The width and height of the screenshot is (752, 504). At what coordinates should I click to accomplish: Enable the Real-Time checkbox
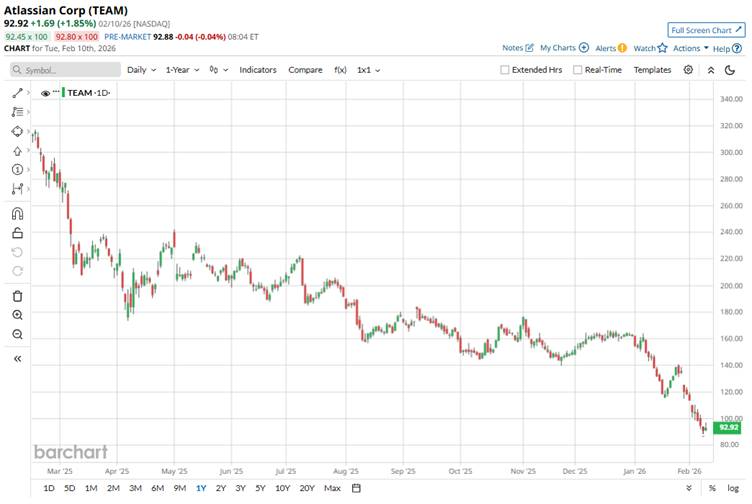pyautogui.click(x=577, y=70)
